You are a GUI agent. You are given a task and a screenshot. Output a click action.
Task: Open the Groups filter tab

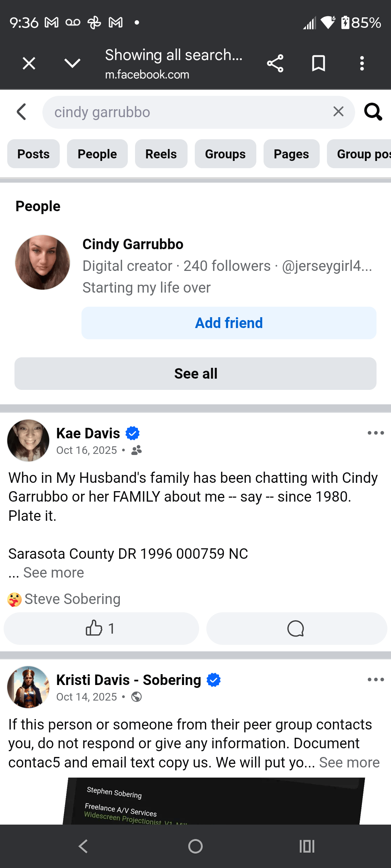[225, 154]
